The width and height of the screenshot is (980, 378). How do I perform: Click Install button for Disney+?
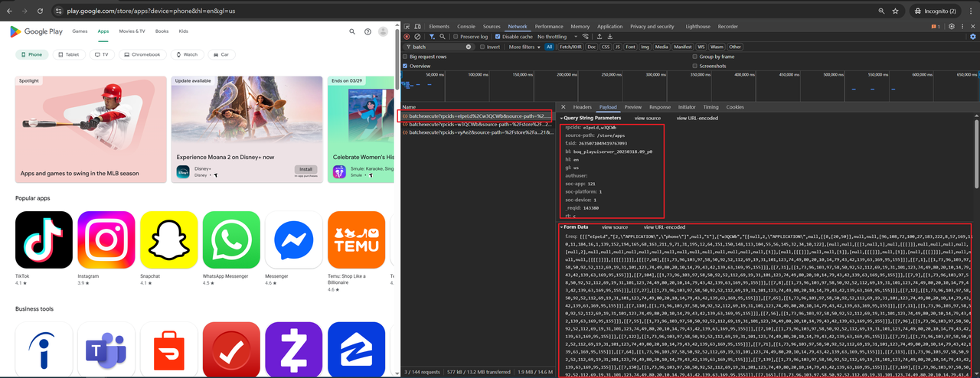[305, 169]
